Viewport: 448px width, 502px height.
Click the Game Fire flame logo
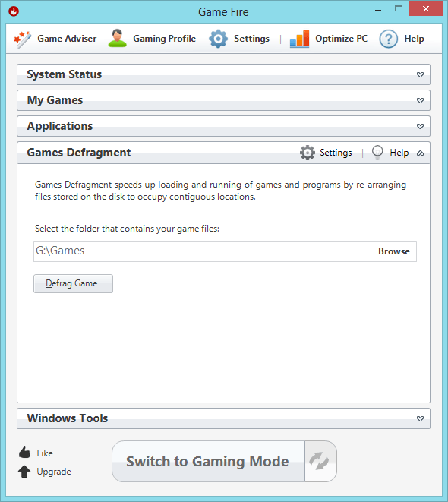pos(14,11)
